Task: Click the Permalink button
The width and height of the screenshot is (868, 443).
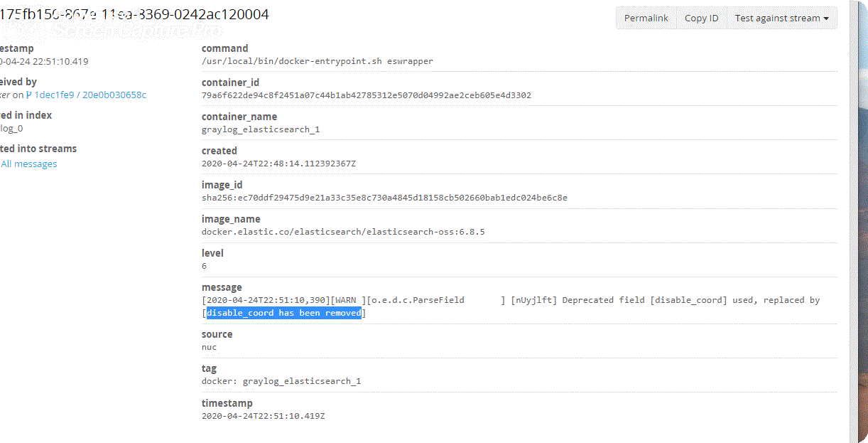Action: [x=646, y=18]
